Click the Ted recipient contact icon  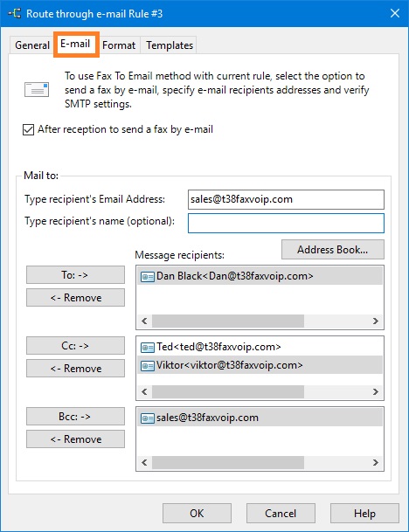[x=148, y=348]
